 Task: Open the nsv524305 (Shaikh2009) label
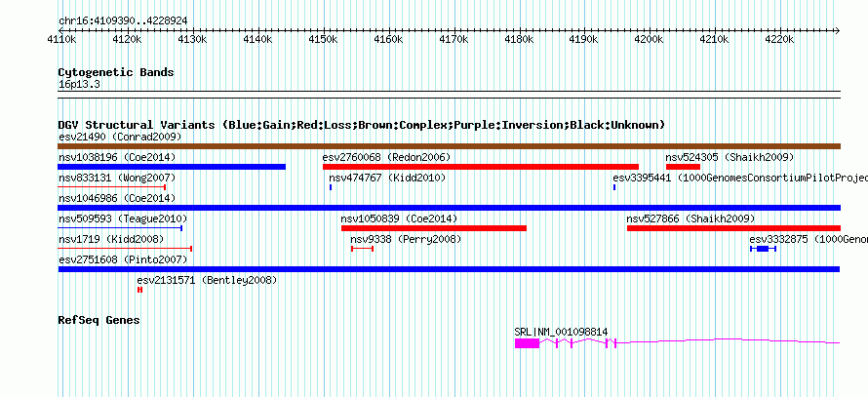point(730,157)
